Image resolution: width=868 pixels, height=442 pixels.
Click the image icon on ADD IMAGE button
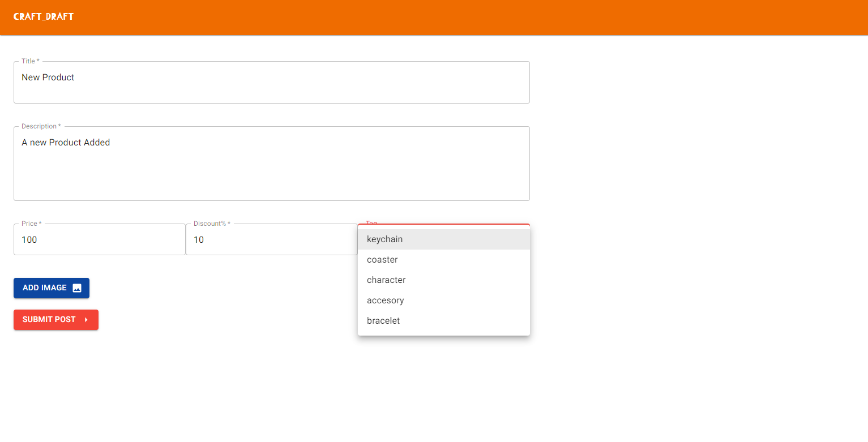[77, 287]
